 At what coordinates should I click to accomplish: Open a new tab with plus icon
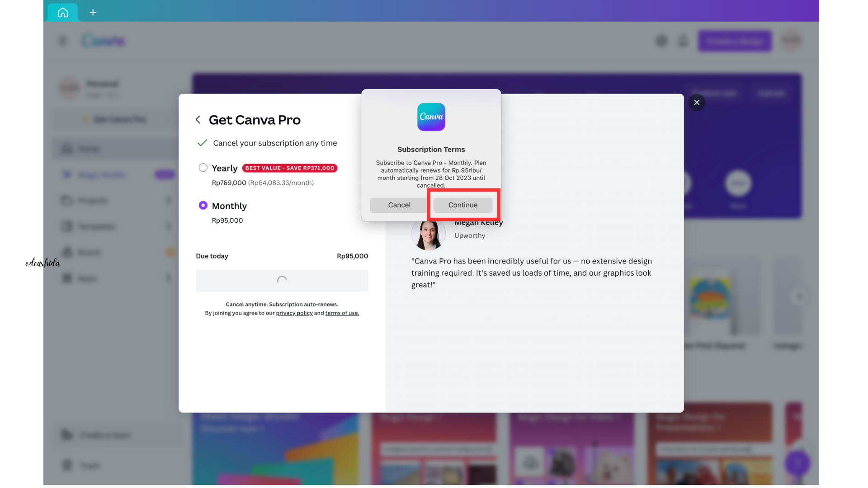93,12
